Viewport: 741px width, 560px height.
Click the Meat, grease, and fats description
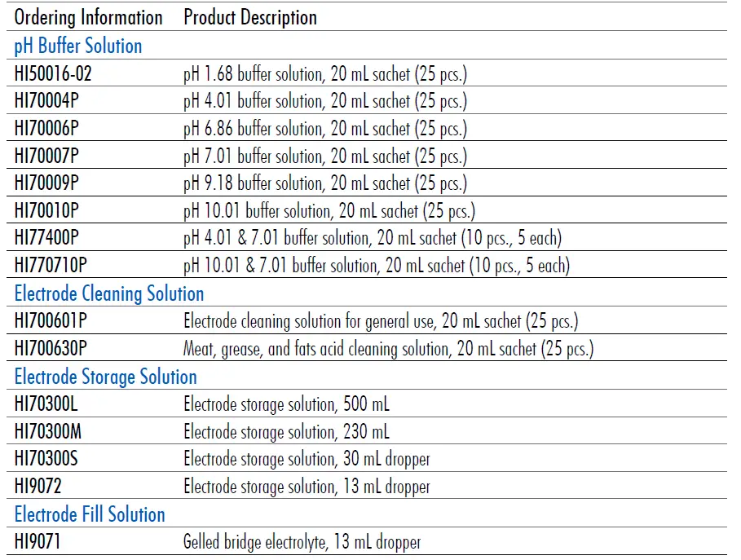[388, 349]
